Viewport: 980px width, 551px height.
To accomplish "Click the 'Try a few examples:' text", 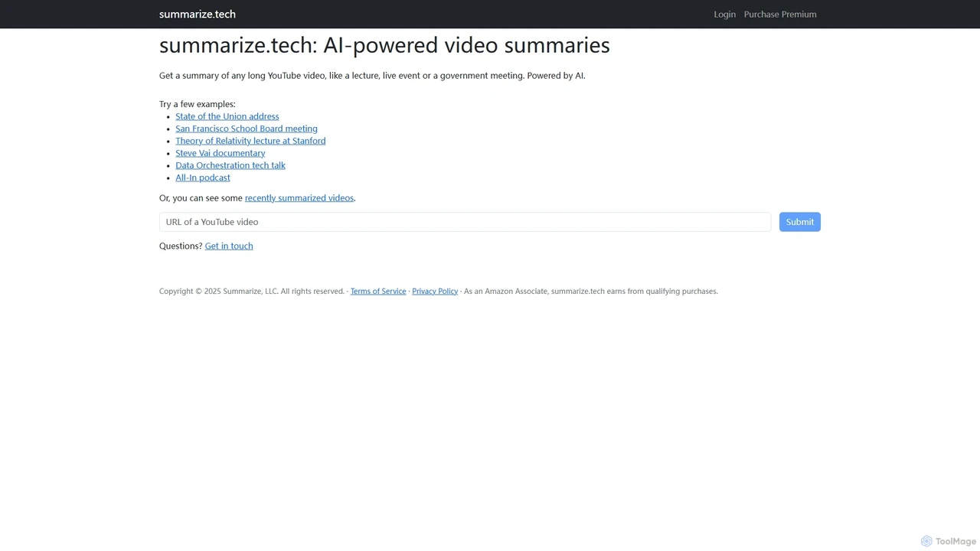I will (198, 104).
